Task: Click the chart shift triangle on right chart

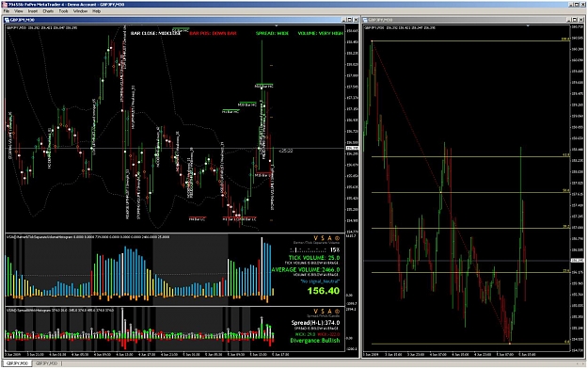Action: [528, 26]
